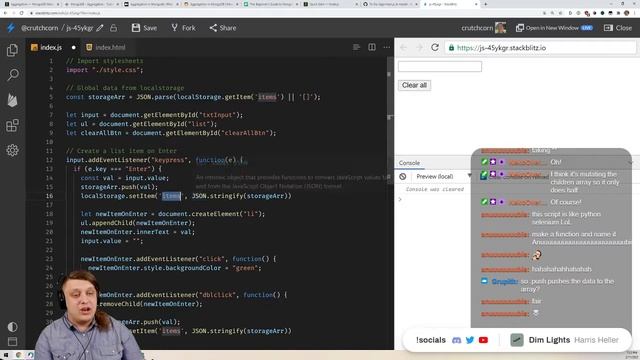Click the format document icon in editor
The height and width of the screenshot is (360, 640).
356,47
